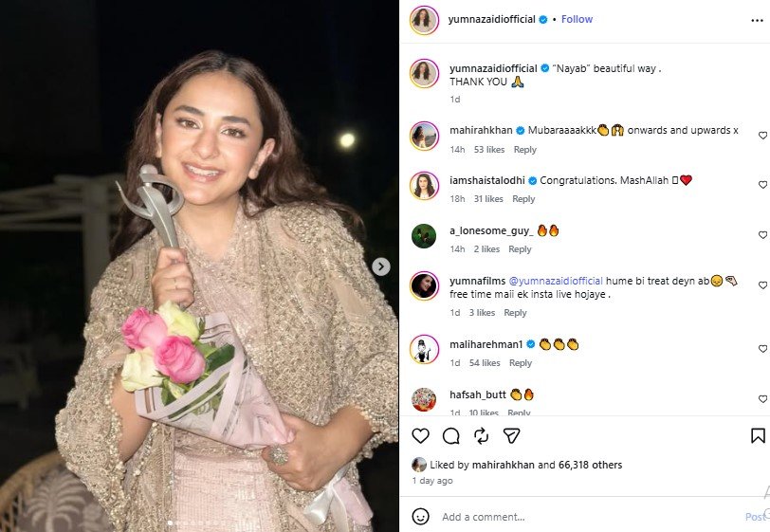Screen dimensions: 770x532
Task: Open the '66,318 others' likes list
Action: 594,465
